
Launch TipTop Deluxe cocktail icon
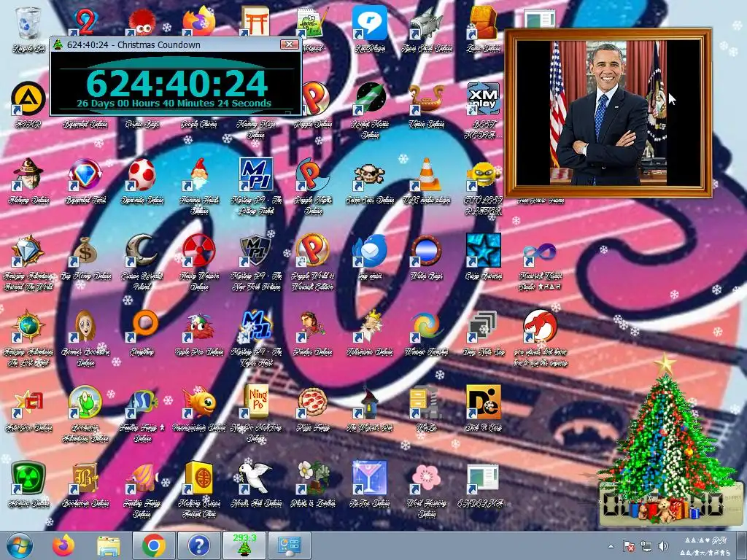point(370,478)
